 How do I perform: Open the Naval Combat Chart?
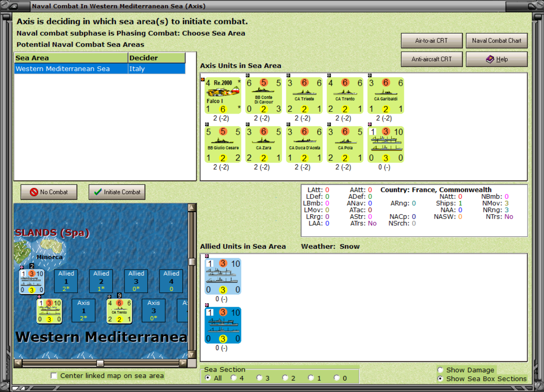tap(497, 41)
